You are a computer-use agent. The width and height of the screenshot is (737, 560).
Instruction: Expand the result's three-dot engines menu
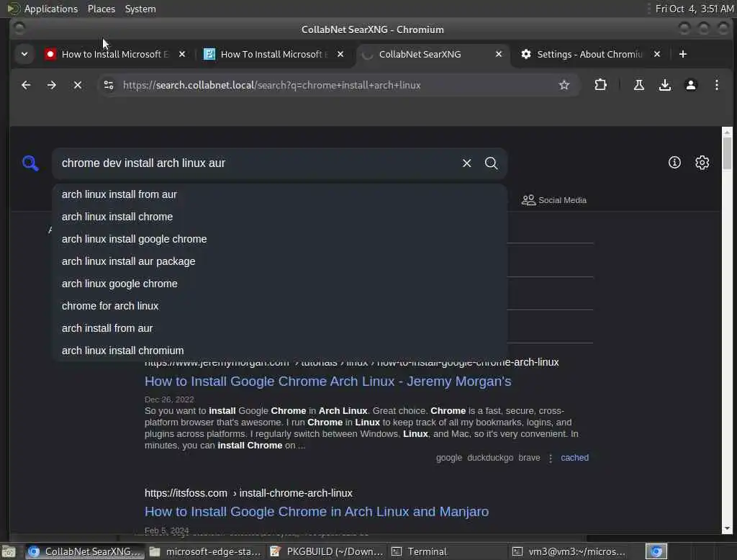[551, 458]
